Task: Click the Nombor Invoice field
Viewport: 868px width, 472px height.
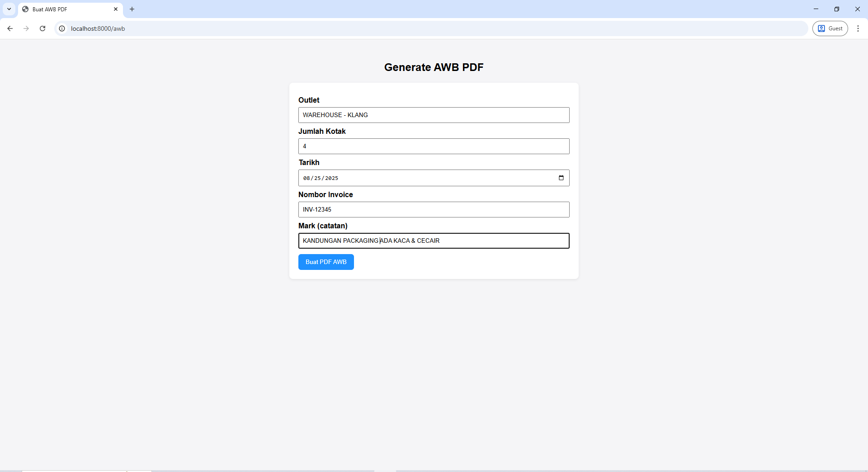Action: tap(434, 209)
